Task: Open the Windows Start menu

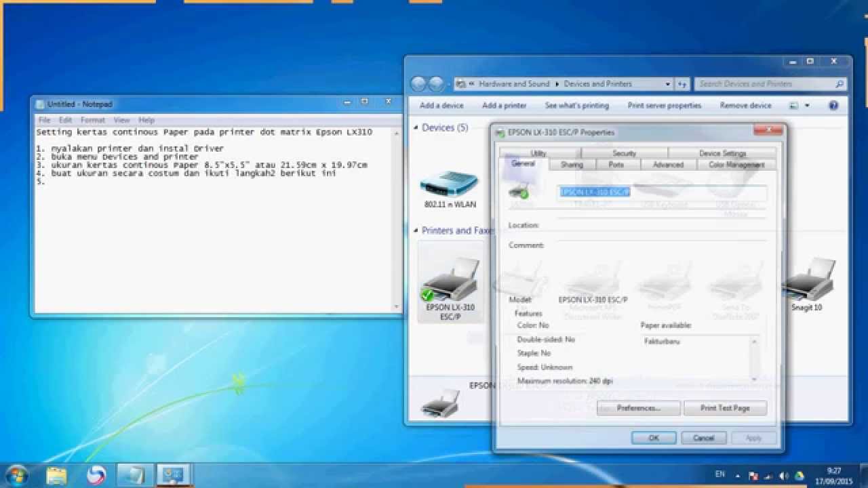Action: [17, 475]
